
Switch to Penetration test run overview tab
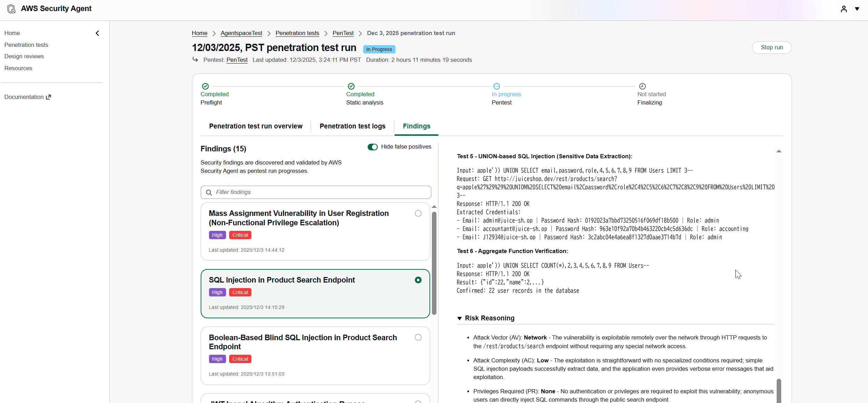(x=256, y=126)
